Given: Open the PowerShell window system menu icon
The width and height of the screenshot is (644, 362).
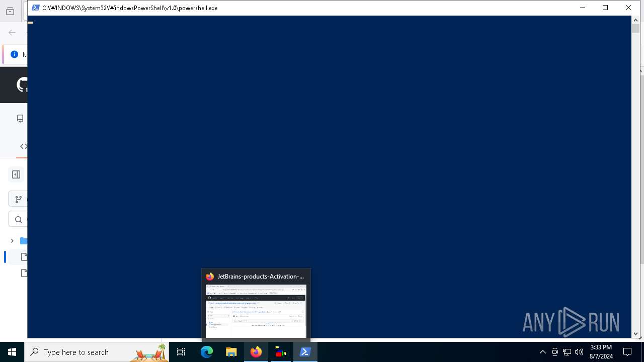Looking at the screenshot, I should click(x=36, y=8).
